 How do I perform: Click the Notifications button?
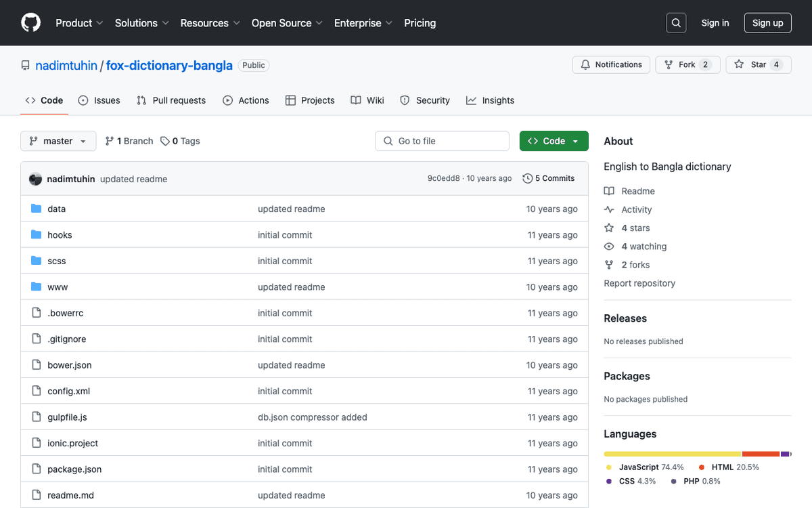[x=611, y=65]
